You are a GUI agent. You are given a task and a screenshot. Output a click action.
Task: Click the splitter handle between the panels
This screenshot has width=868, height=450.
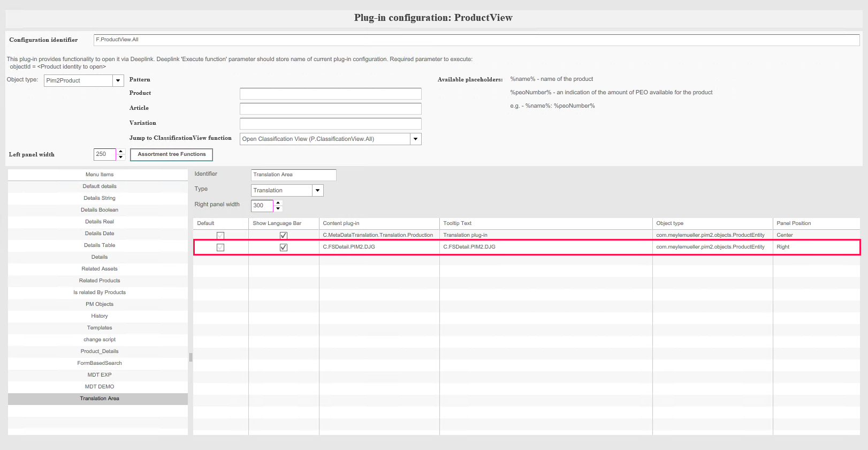pos(191,357)
